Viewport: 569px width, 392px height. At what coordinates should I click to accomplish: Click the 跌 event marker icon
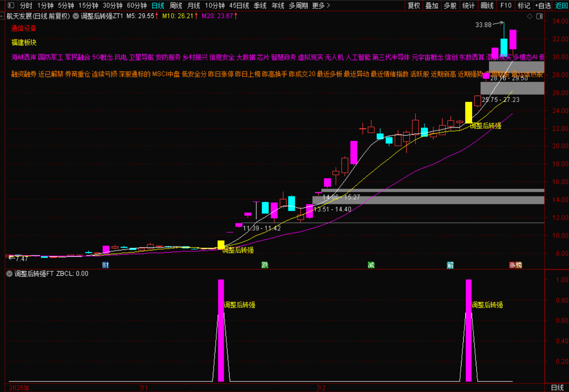[265, 265]
